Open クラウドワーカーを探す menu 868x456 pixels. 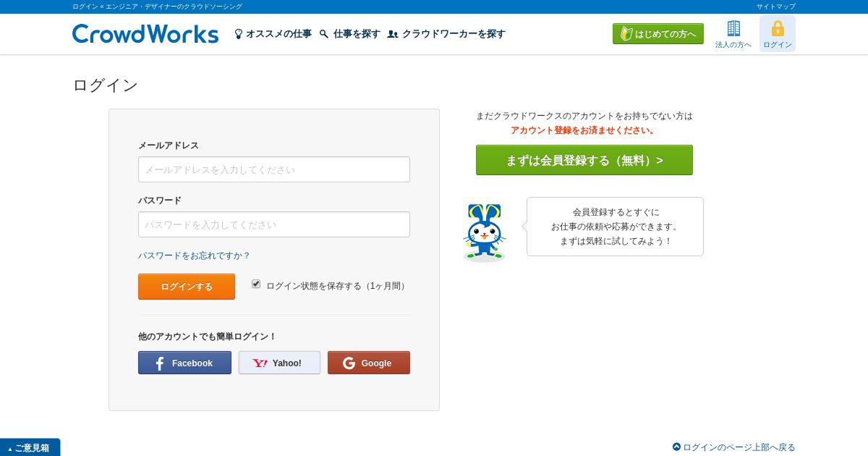point(446,34)
